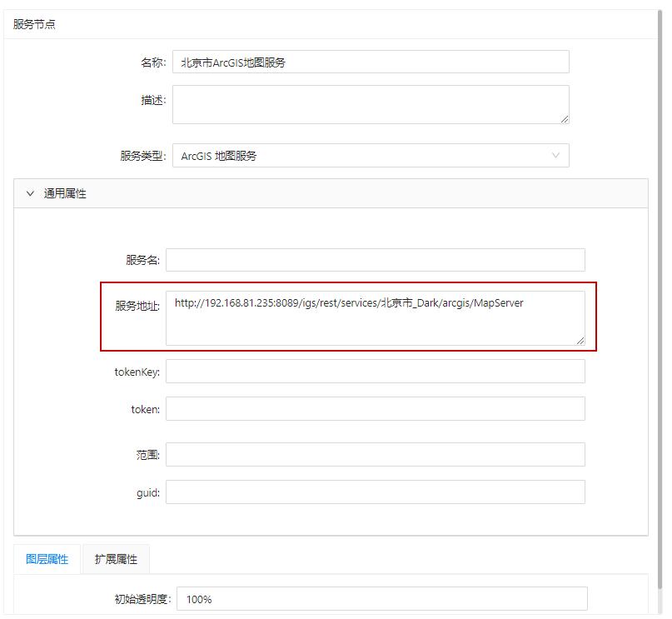Screen dimensions: 672x619
Task: Switch to the 扩展属性 tab
Action: (x=116, y=559)
